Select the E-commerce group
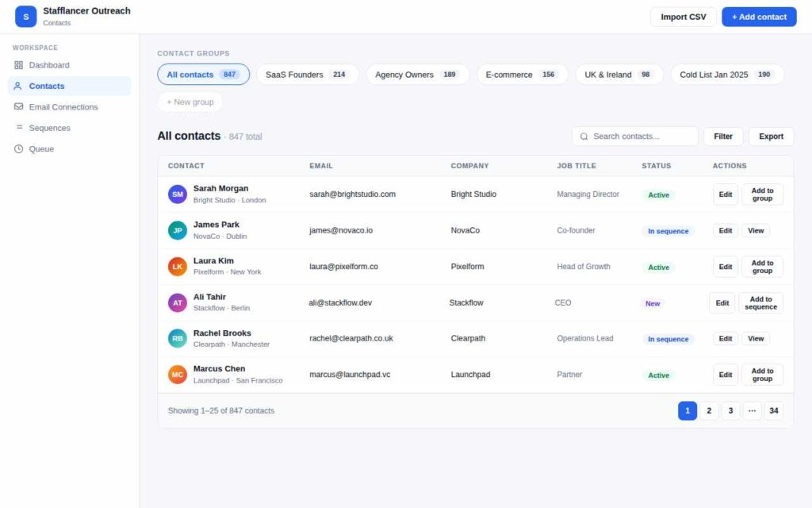This screenshot has height=508, width=812. pyautogui.click(x=522, y=74)
